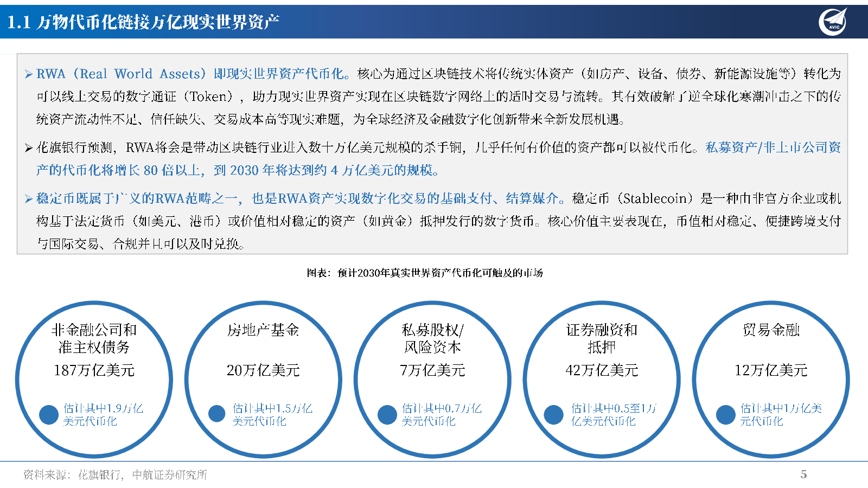Click the text '估计其中0.7万亿美元代币化'
The width and height of the screenshot is (868, 488).
point(442,415)
